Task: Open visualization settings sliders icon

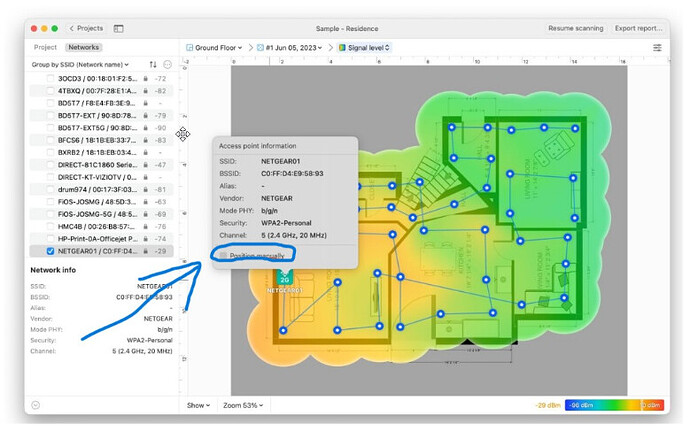Action: [x=657, y=48]
